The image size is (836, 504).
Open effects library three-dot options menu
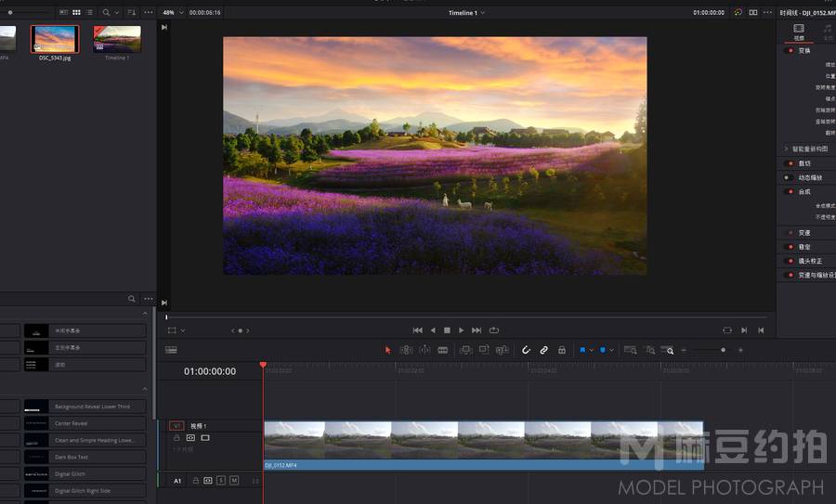pos(149,299)
